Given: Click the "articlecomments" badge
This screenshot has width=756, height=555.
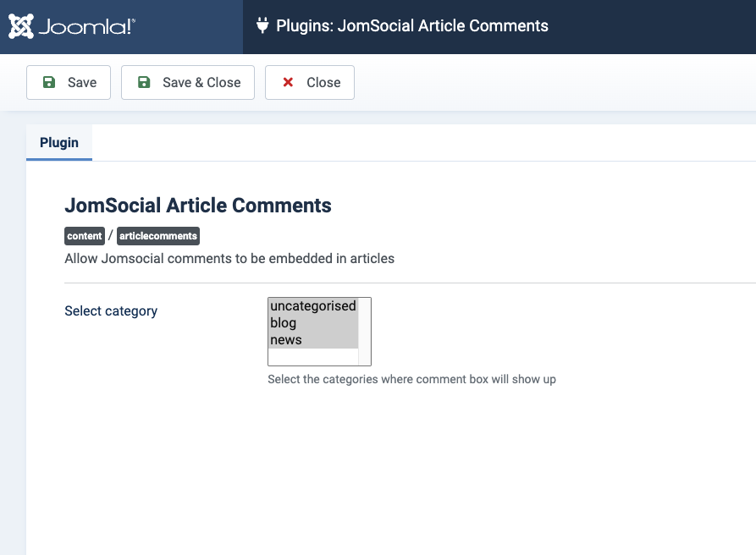Looking at the screenshot, I should tap(158, 236).
